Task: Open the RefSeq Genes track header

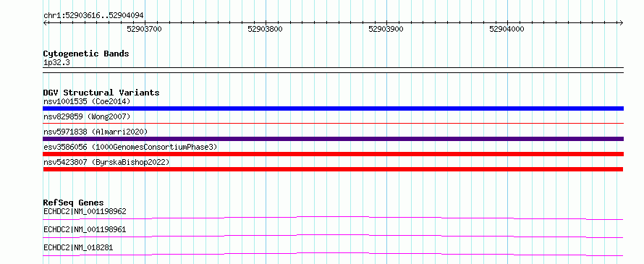Action: coord(73,203)
